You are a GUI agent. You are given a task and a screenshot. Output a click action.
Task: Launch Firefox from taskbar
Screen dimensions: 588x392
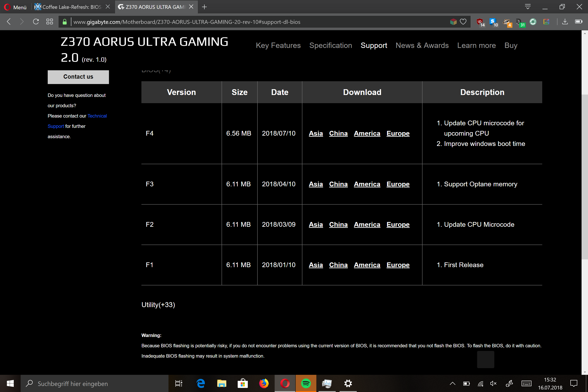pyautogui.click(x=264, y=383)
